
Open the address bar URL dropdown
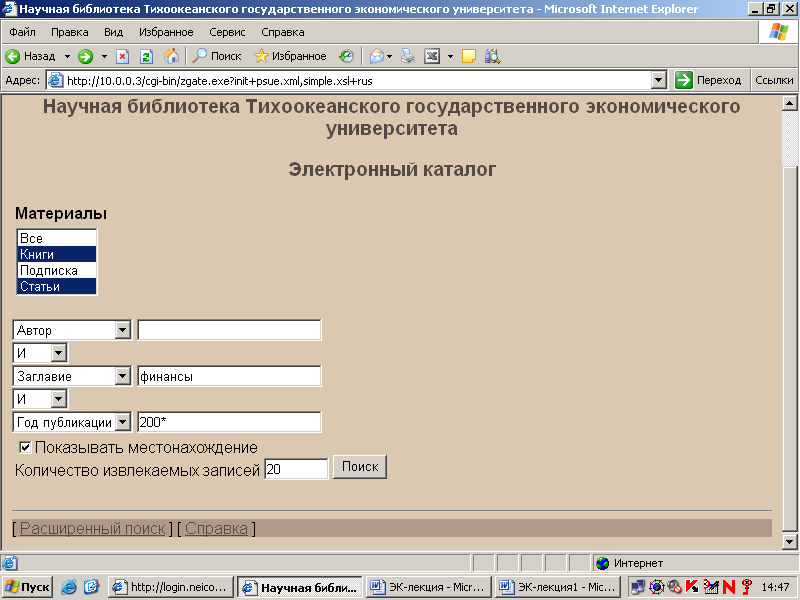pos(659,80)
